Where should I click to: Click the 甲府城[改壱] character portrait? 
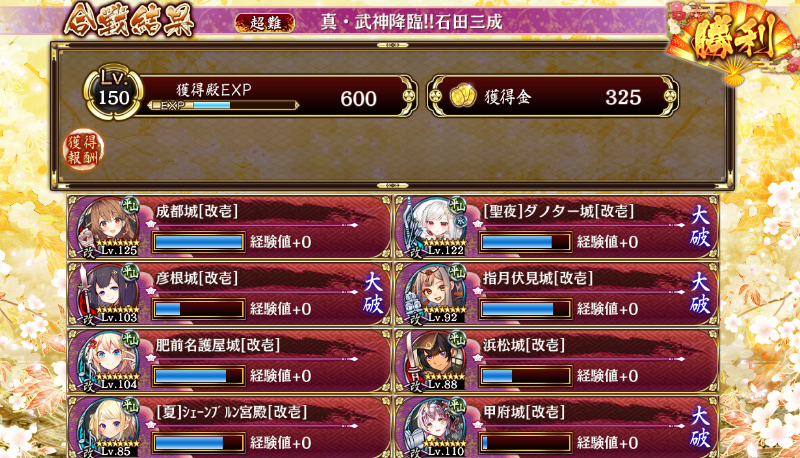pyautogui.click(x=435, y=427)
